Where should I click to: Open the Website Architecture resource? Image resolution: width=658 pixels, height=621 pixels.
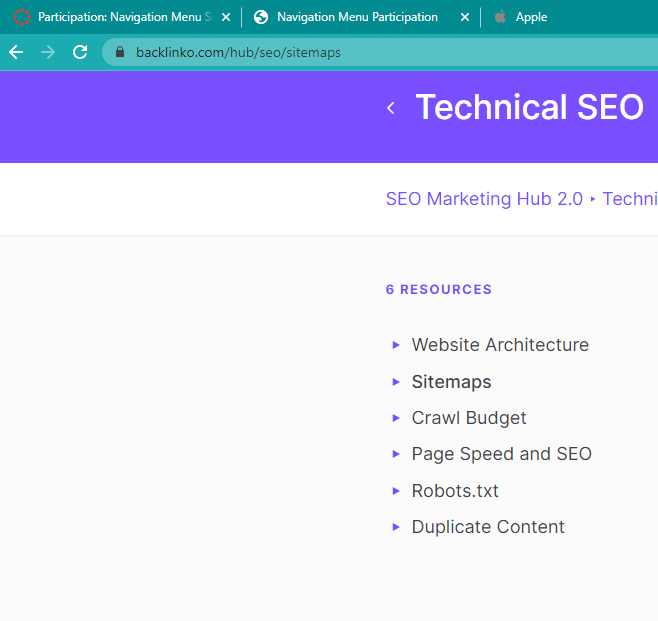pos(500,345)
